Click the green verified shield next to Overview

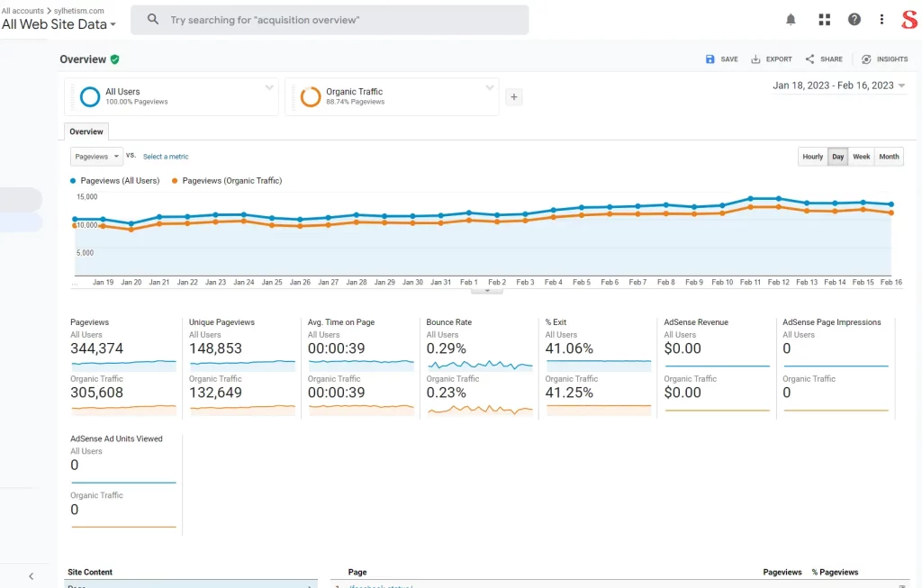[x=114, y=59]
